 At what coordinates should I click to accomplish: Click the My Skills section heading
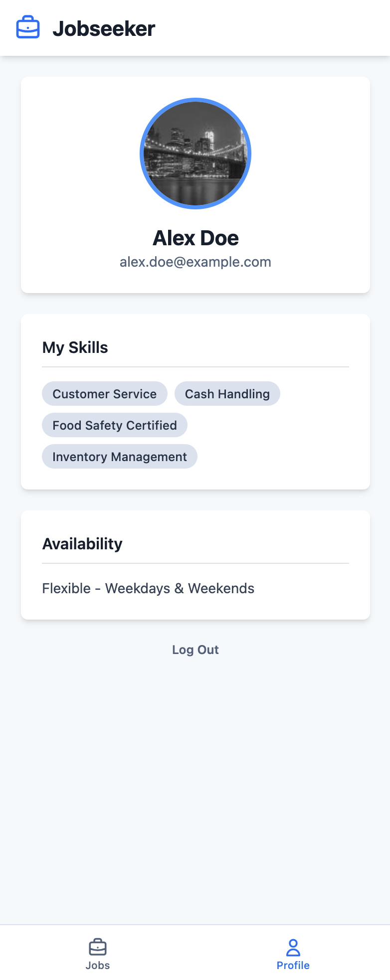tap(75, 347)
